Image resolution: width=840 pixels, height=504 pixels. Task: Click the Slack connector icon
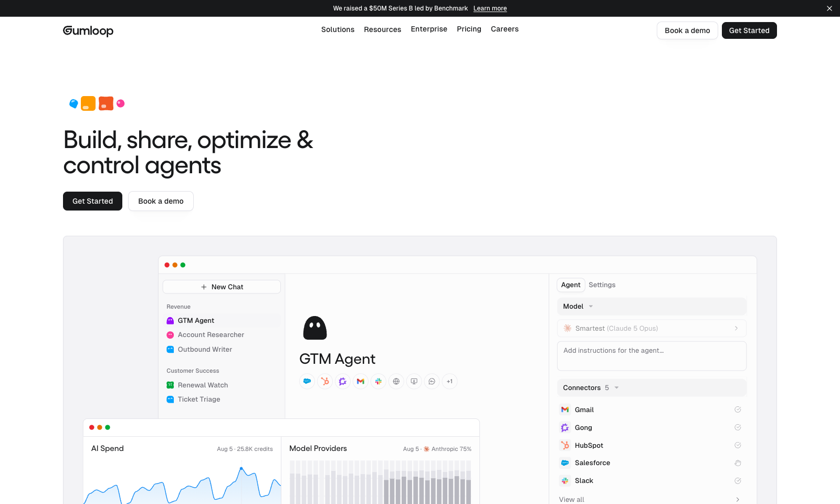pos(565,480)
